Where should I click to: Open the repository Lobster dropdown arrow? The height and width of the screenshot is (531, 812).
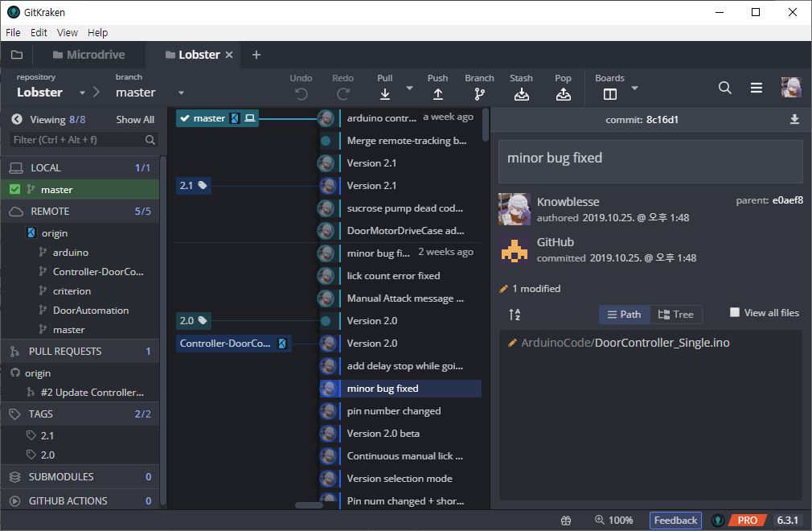[x=82, y=93]
